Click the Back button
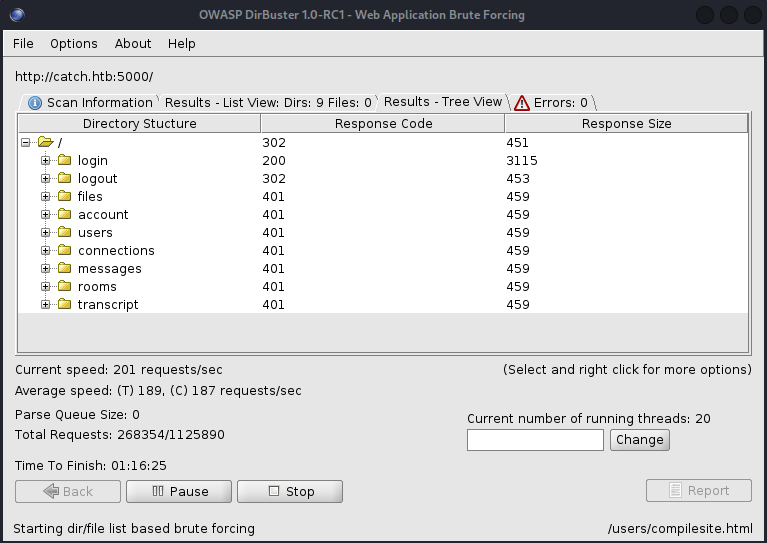Viewport: 767px width, 543px height. (68, 491)
